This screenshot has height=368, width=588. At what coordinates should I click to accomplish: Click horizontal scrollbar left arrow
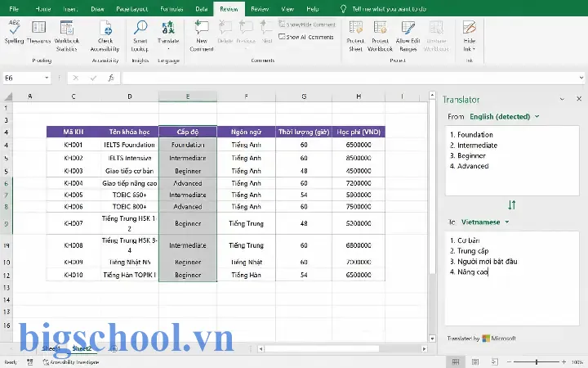(x=261, y=349)
